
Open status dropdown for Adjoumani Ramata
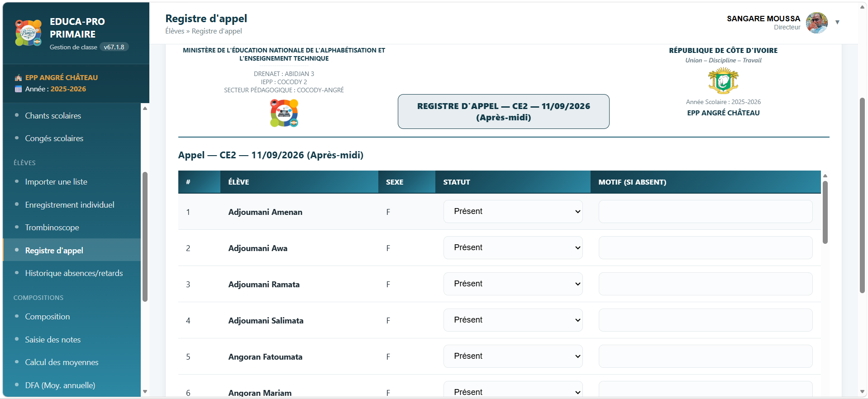tap(513, 284)
